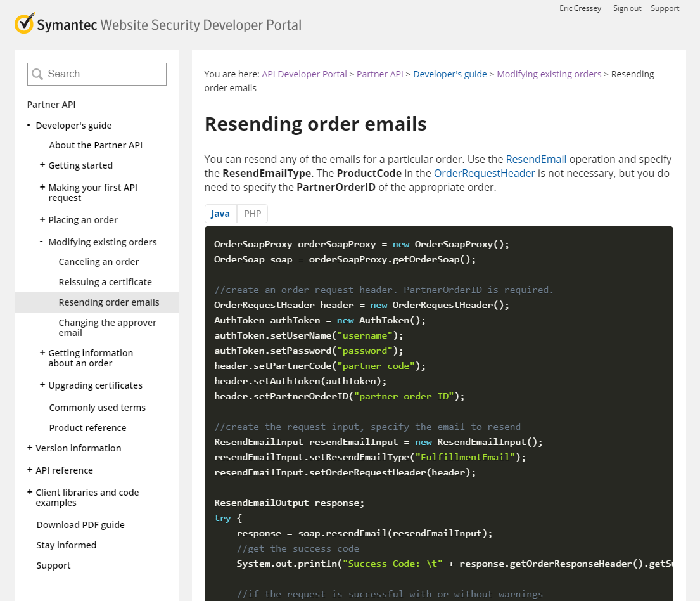This screenshot has width=700, height=601.
Task: Click the Resending order emails heading
Action: click(315, 124)
